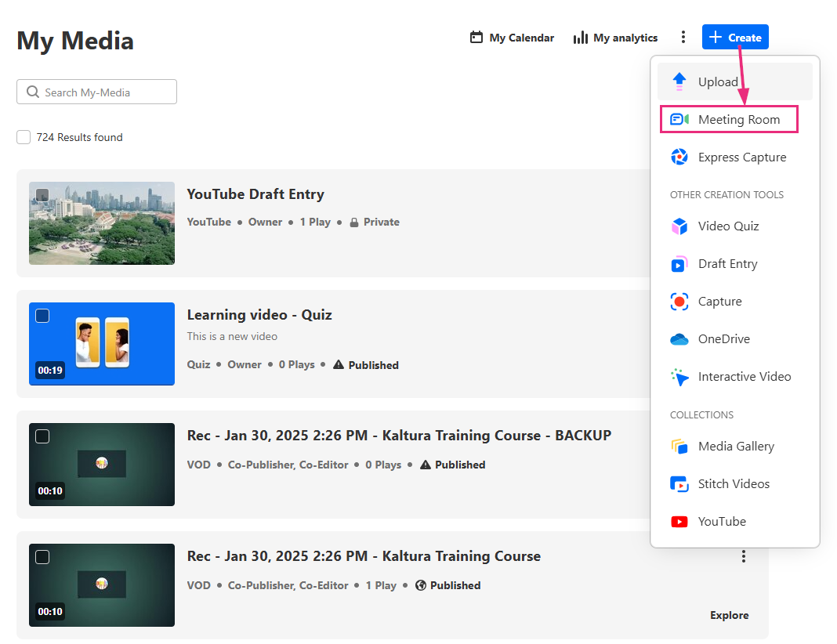Open the Kaltura Training Course - BACKUP title
This screenshot has width=837, height=644.
tap(399, 436)
